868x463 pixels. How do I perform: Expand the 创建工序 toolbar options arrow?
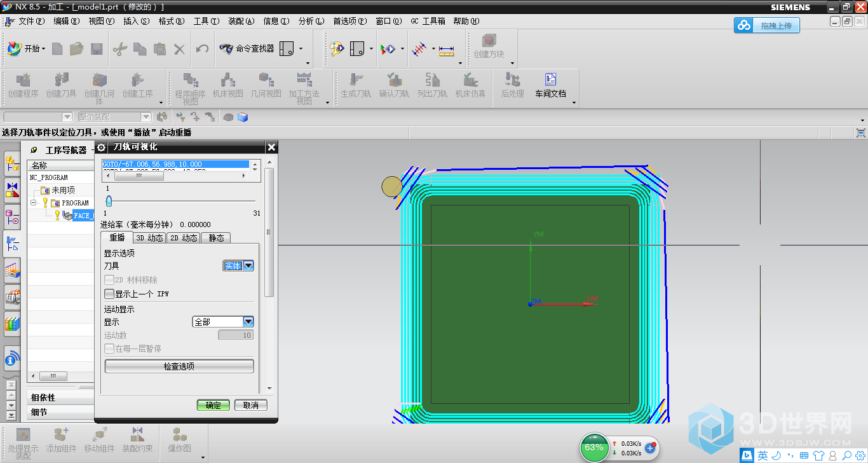coord(161,102)
